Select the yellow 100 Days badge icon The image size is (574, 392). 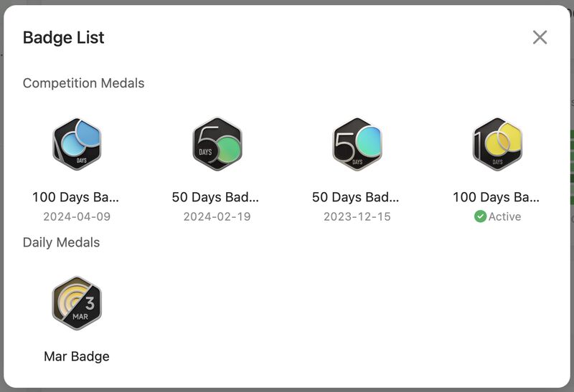pyautogui.click(x=497, y=144)
